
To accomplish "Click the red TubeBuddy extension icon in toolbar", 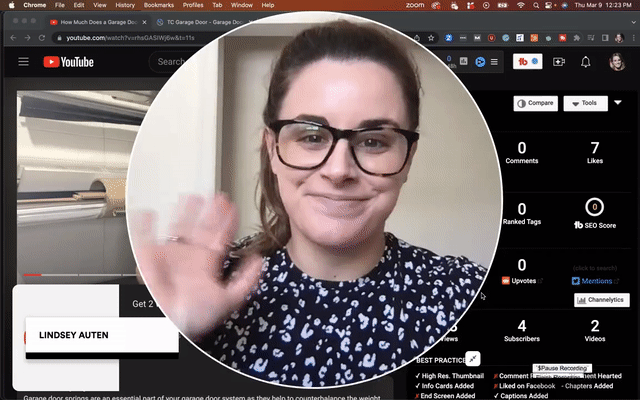I will tap(562, 38).
